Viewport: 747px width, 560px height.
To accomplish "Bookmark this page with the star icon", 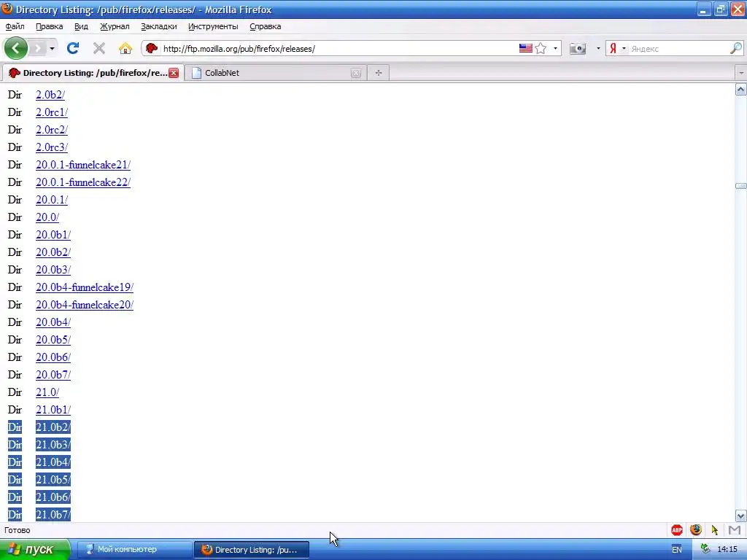I will click(541, 48).
